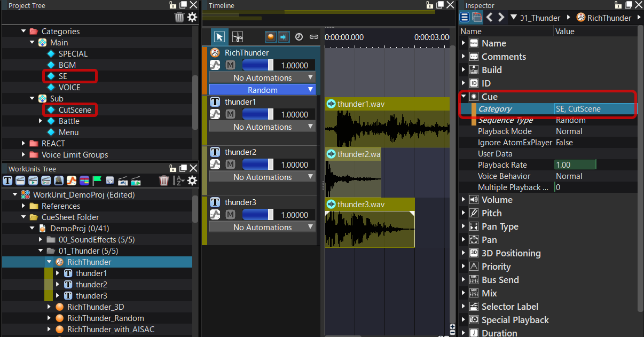This screenshot has height=337, width=644.
Task: Toggle mute on thunder2 track
Action: pyautogui.click(x=230, y=164)
